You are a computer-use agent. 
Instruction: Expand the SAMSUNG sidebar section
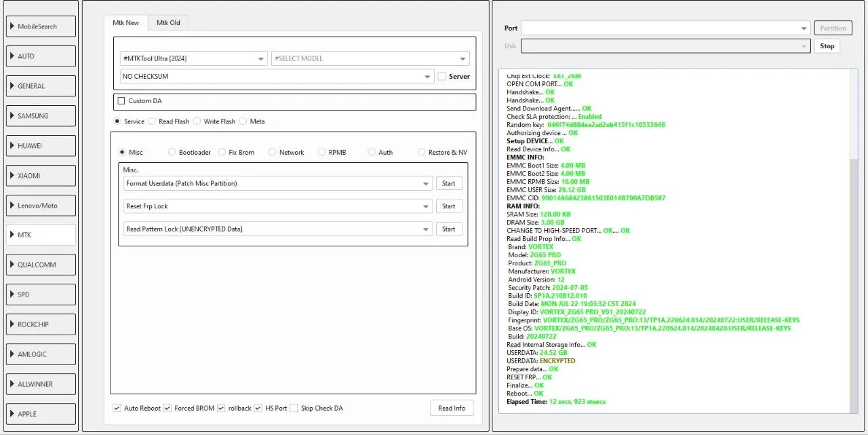pyautogui.click(x=41, y=116)
